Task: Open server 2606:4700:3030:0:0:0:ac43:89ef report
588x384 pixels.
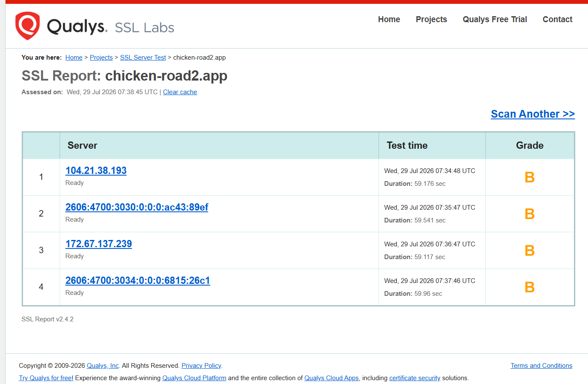Action: pyautogui.click(x=137, y=207)
